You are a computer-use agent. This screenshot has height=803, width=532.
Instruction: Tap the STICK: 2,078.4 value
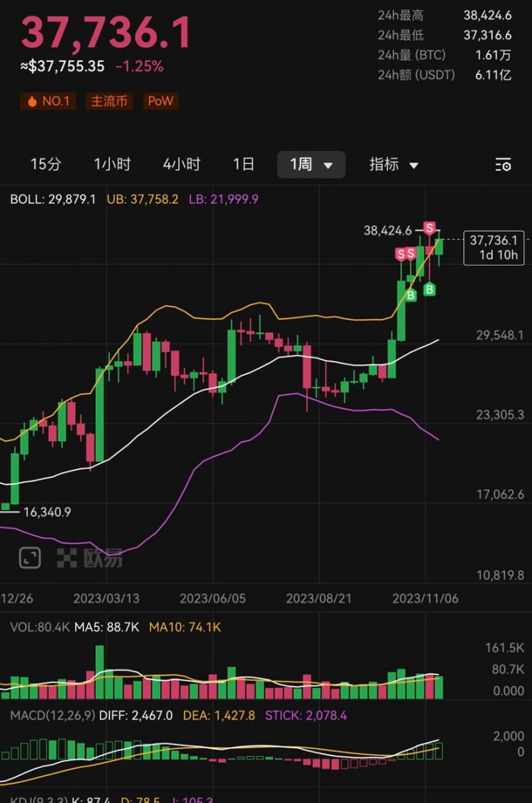pyautogui.click(x=306, y=716)
